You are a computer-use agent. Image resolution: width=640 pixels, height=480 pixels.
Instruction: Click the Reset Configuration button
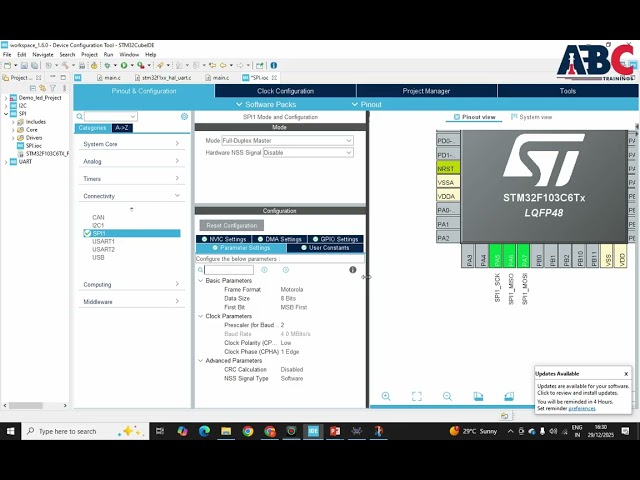[231, 225]
